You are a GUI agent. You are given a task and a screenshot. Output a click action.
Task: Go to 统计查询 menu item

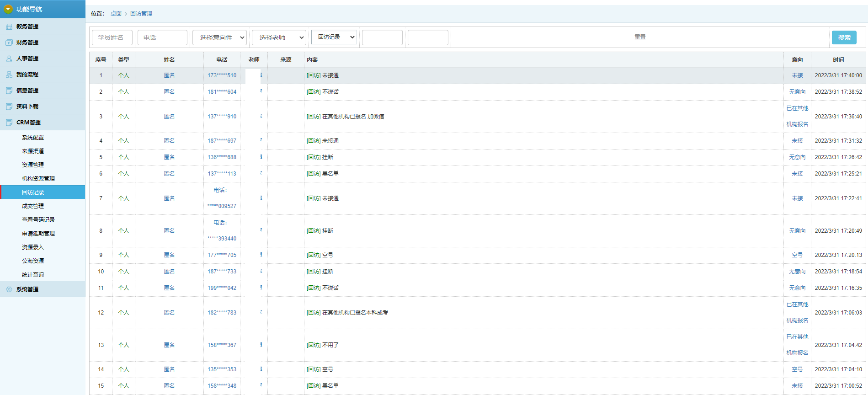coord(33,275)
